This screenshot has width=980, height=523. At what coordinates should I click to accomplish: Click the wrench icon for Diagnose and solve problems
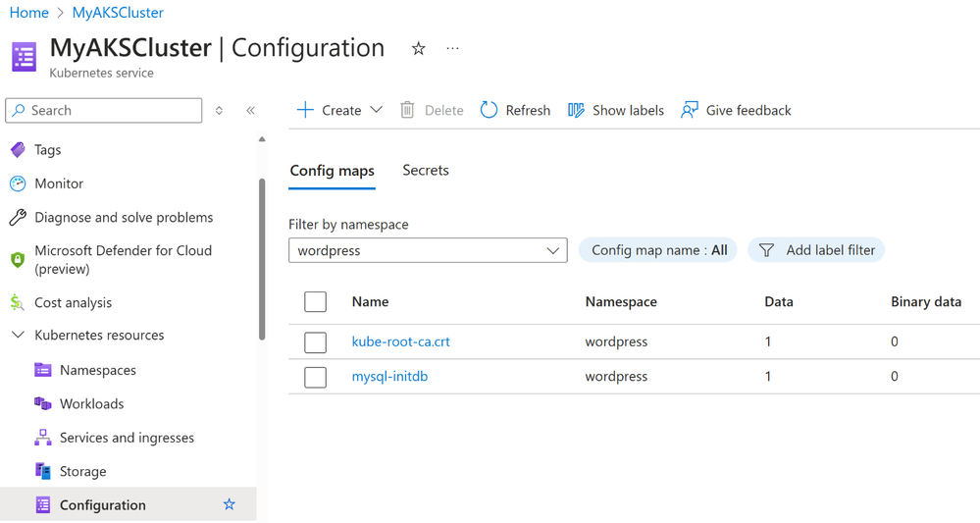click(18, 218)
